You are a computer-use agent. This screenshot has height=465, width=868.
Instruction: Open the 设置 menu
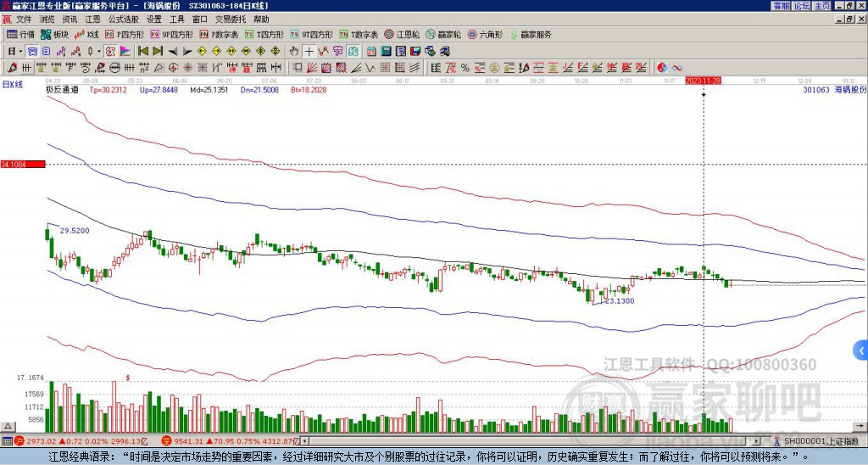(154, 20)
